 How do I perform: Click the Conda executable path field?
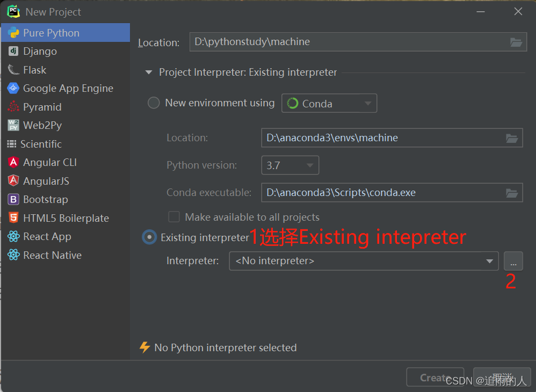point(392,192)
